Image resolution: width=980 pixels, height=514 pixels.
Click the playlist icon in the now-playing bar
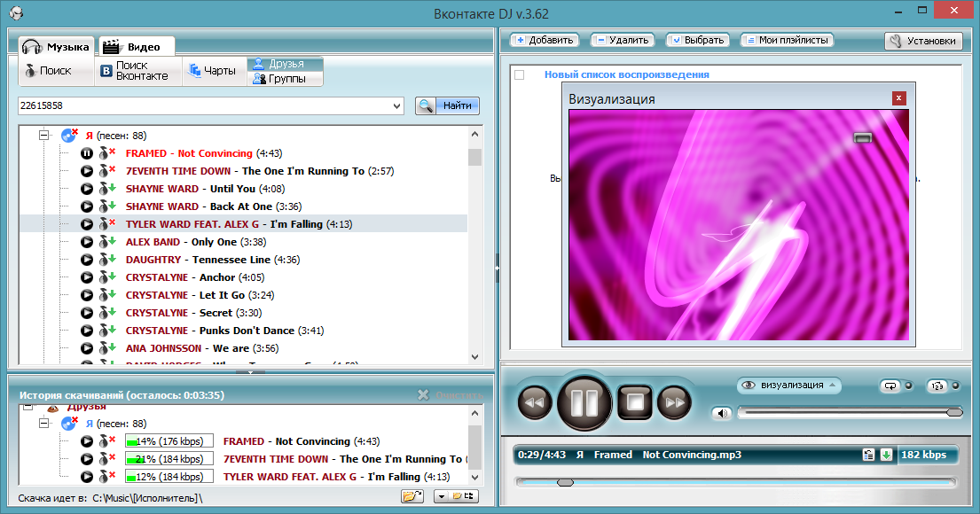click(x=868, y=455)
